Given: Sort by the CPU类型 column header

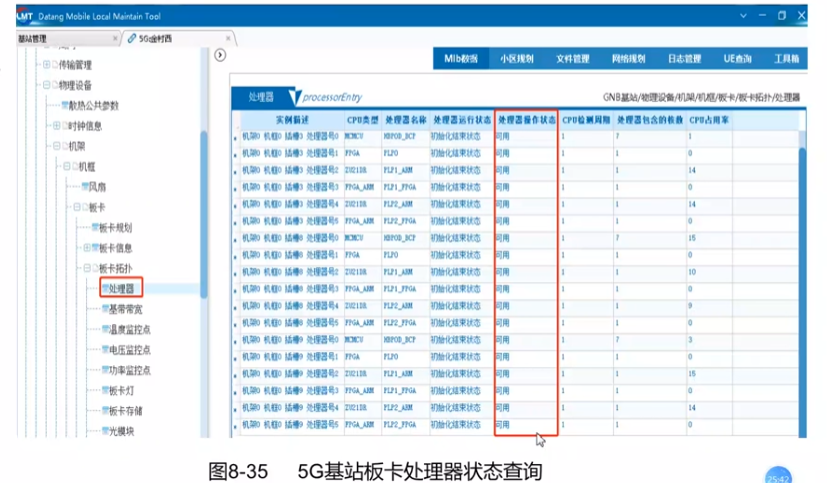Looking at the screenshot, I should click(362, 120).
